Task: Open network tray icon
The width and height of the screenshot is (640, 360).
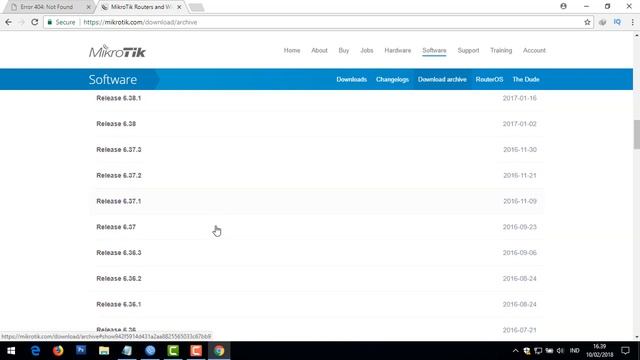Action: click(x=538, y=351)
